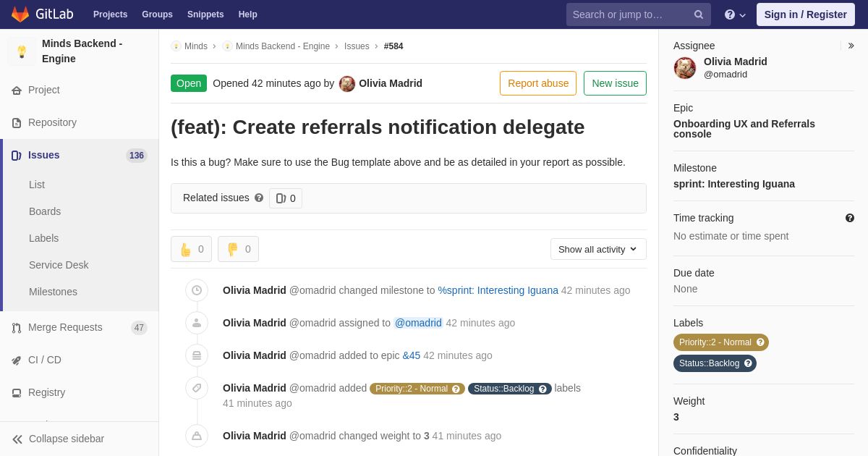The image size is (868, 456).
Task: Click the Minds Backend project lightbulb avatar
Action: [x=22, y=51]
